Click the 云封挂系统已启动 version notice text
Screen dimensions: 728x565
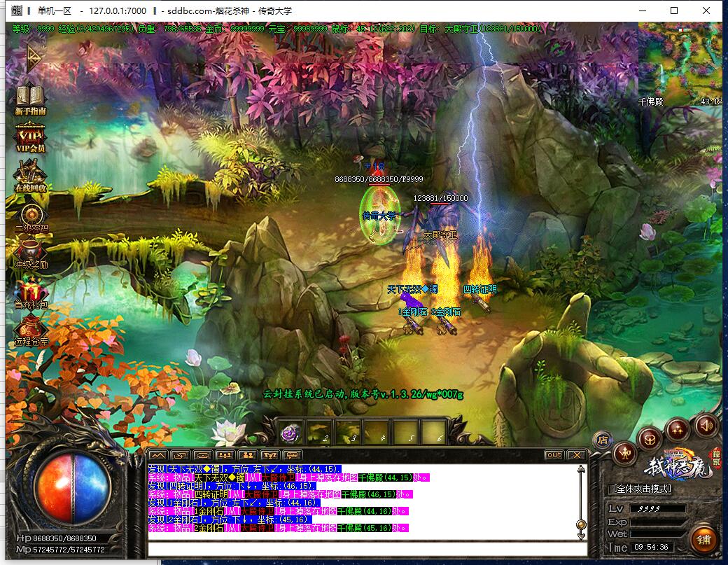point(363,394)
